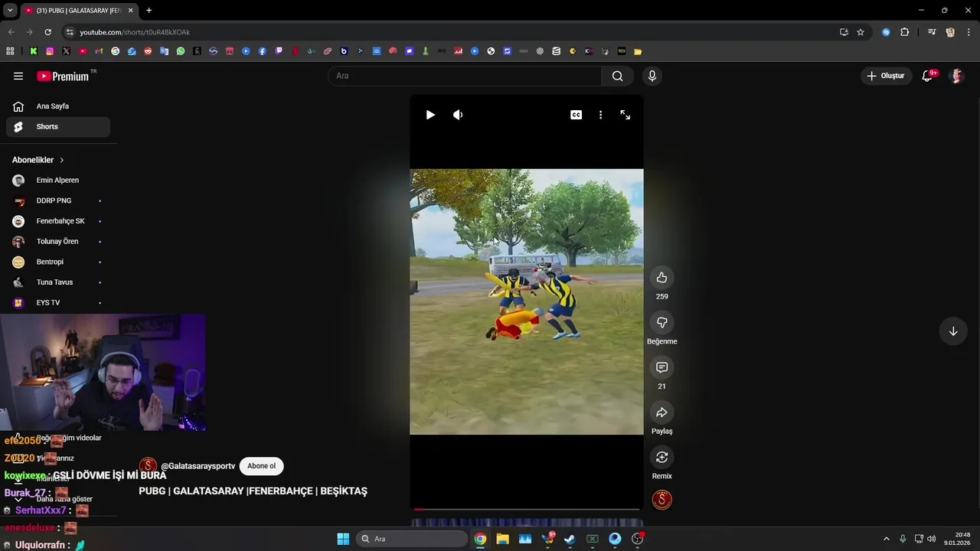
Task: Click the taskbar Ara search box
Action: (x=411, y=539)
